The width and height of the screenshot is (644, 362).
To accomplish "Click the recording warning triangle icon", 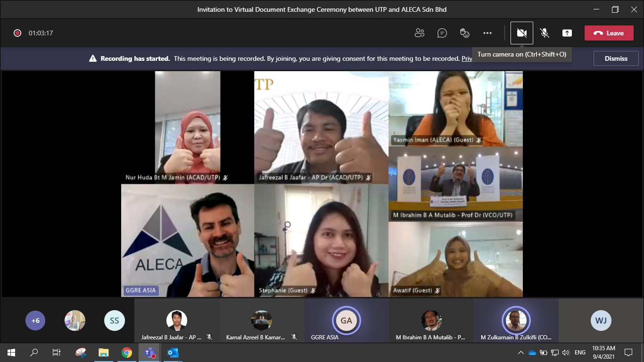I will point(93,58).
